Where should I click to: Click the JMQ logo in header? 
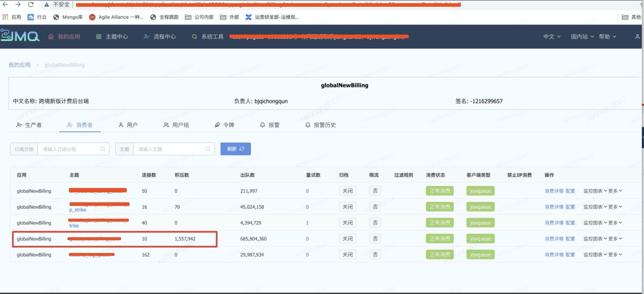[20, 36]
